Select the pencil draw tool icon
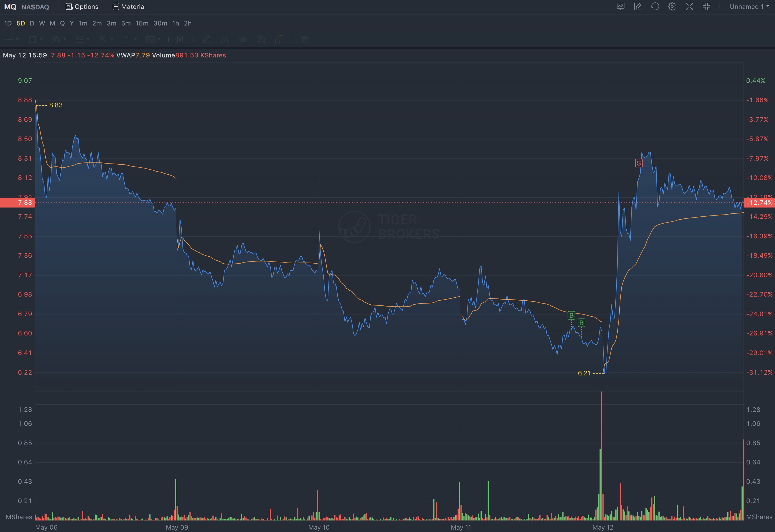This screenshot has height=532, width=775. point(206,40)
